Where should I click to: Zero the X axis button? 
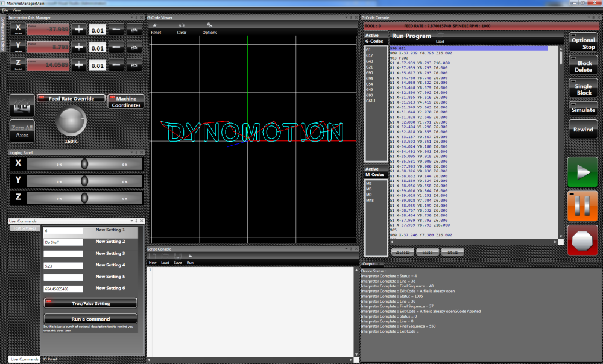[18, 29]
